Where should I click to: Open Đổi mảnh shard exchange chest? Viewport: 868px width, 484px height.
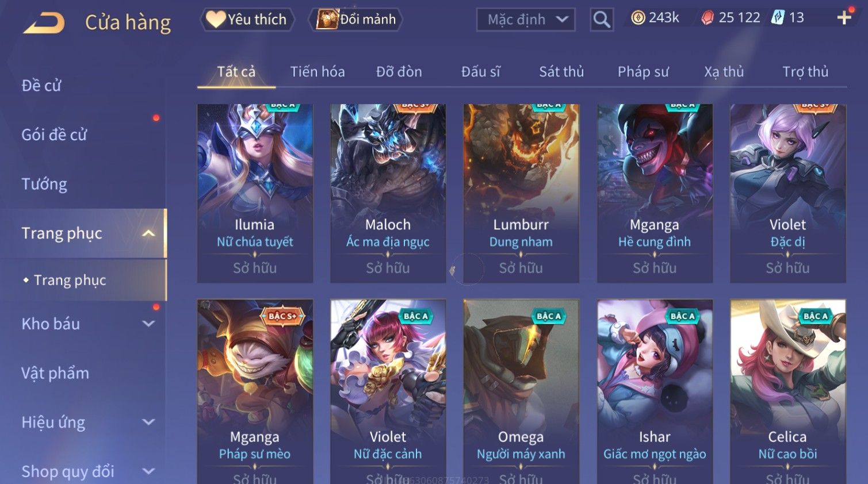click(x=355, y=20)
